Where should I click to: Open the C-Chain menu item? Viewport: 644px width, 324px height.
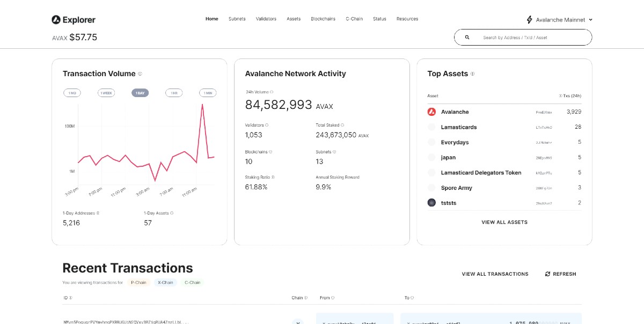coord(354,19)
